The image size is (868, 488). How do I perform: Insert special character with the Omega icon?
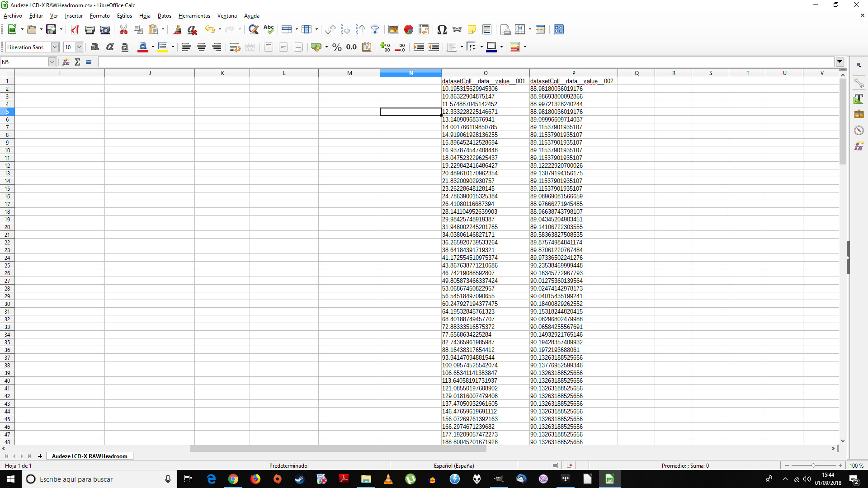pos(442,30)
